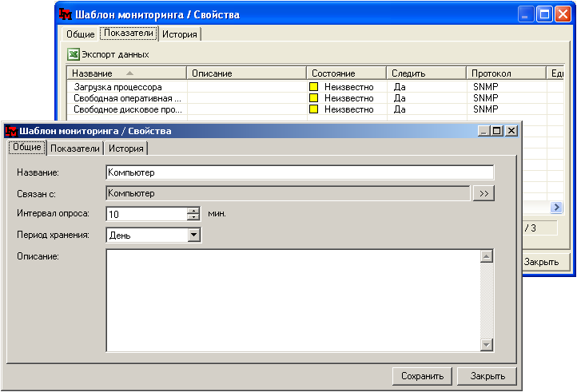Click the Описание column header
Viewport: 577px width, 392px height.
(247, 73)
